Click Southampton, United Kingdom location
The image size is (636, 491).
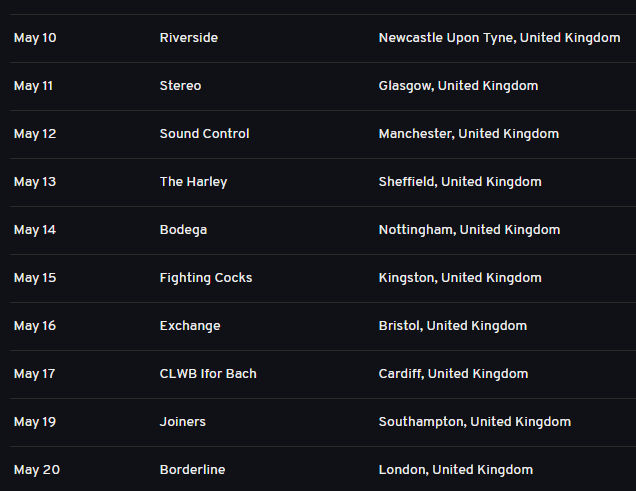474,422
